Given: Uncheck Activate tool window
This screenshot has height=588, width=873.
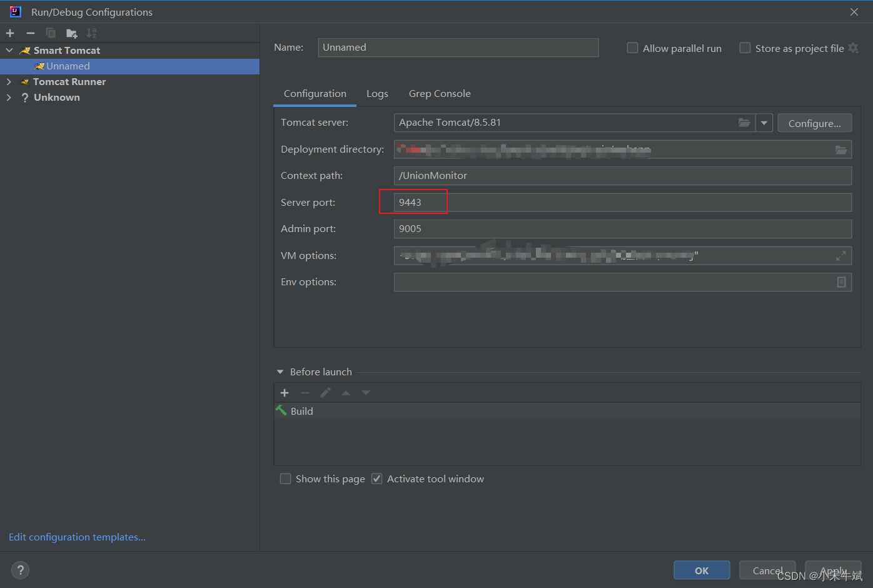Looking at the screenshot, I should coord(376,479).
